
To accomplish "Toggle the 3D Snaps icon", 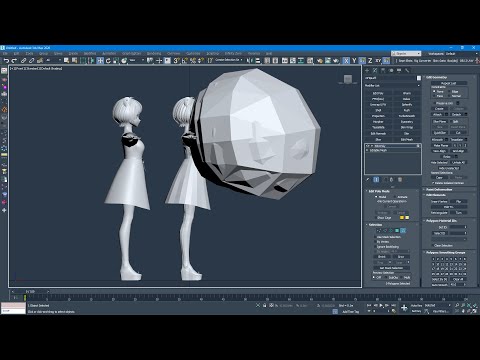I will pyautogui.click(x=176, y=60).
